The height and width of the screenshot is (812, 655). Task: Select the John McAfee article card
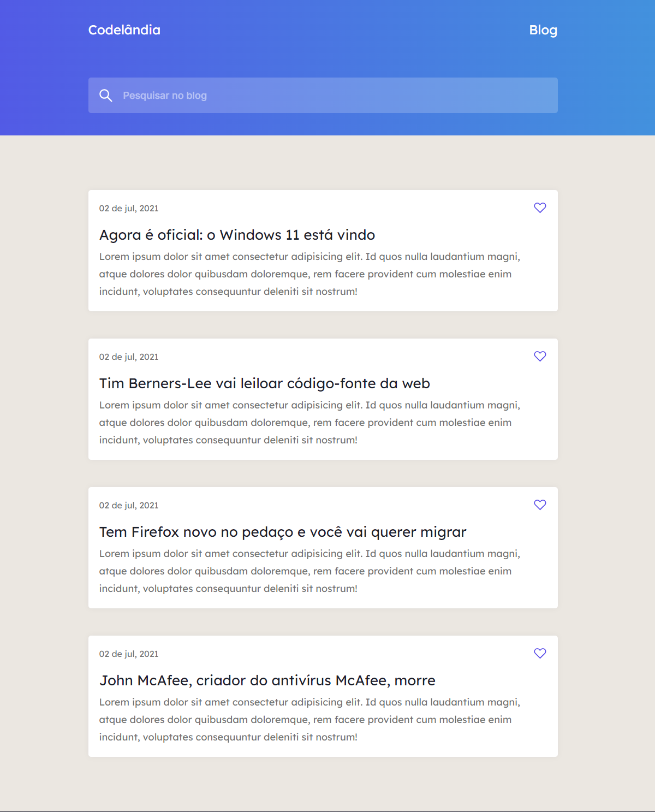(x=322, y=696)
